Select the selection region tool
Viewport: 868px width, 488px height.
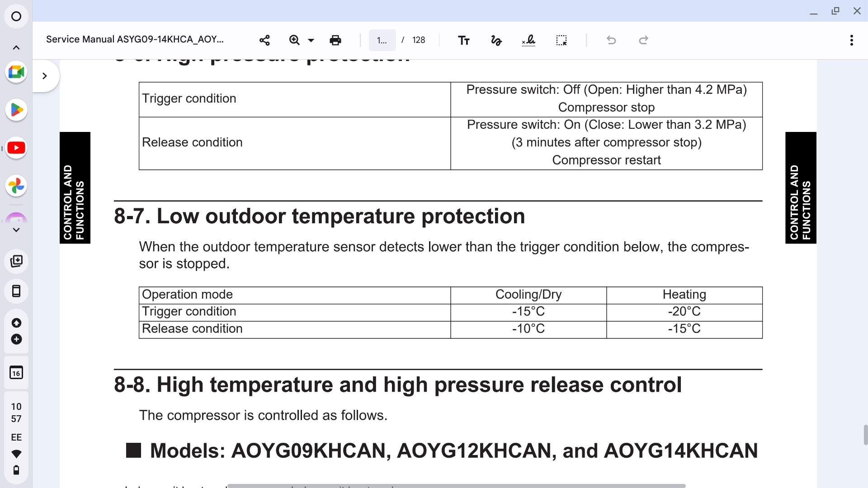561,40
